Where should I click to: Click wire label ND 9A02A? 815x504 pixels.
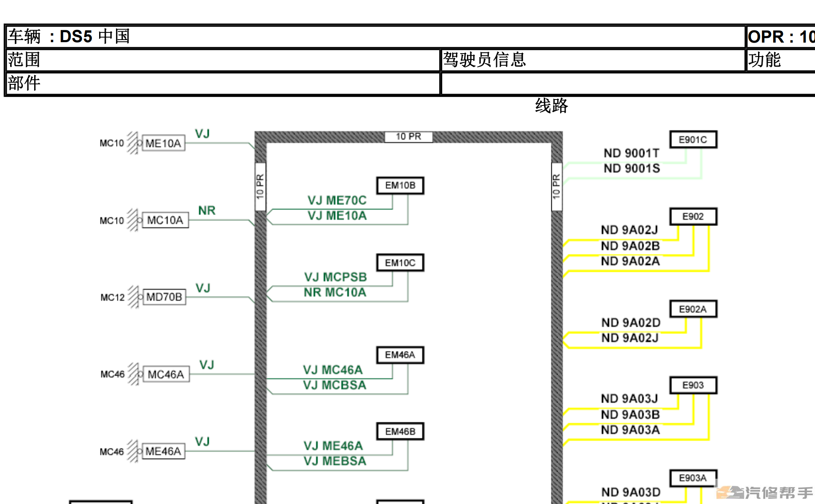tap(630, 261)
